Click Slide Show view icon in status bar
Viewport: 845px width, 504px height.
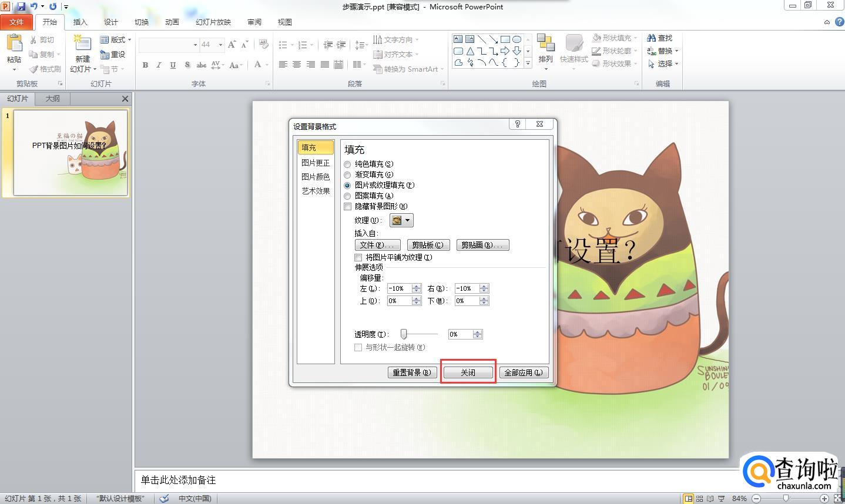pyautogui.click(x=722, y=499)
